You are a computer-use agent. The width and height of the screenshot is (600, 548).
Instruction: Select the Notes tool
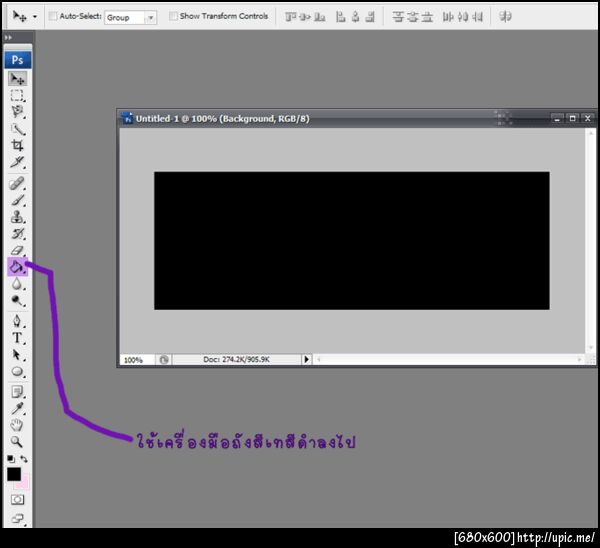pos(17,391)
